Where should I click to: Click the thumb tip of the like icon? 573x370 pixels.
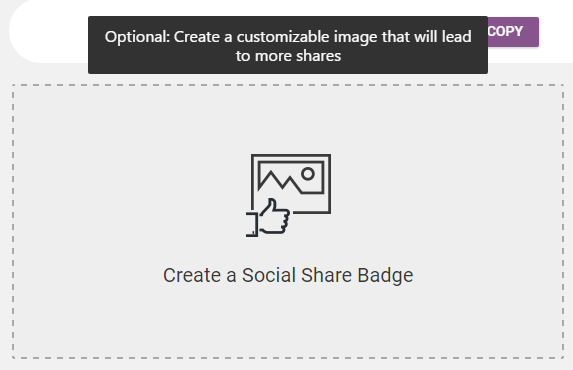(x=272, y=203)
